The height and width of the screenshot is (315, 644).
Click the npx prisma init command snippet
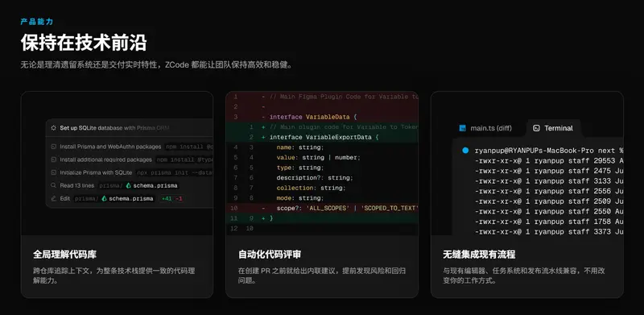[175, 172]
